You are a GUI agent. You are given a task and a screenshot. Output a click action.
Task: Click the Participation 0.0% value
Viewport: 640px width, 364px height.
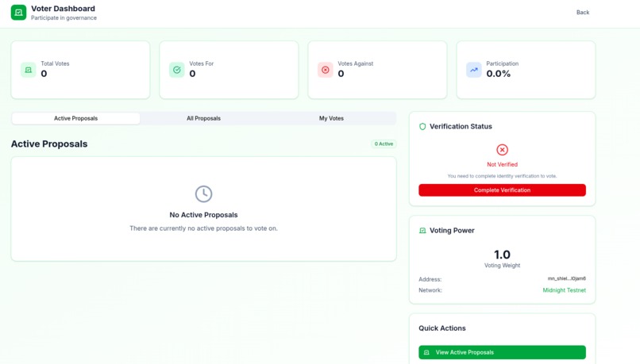tap(499, 74)
